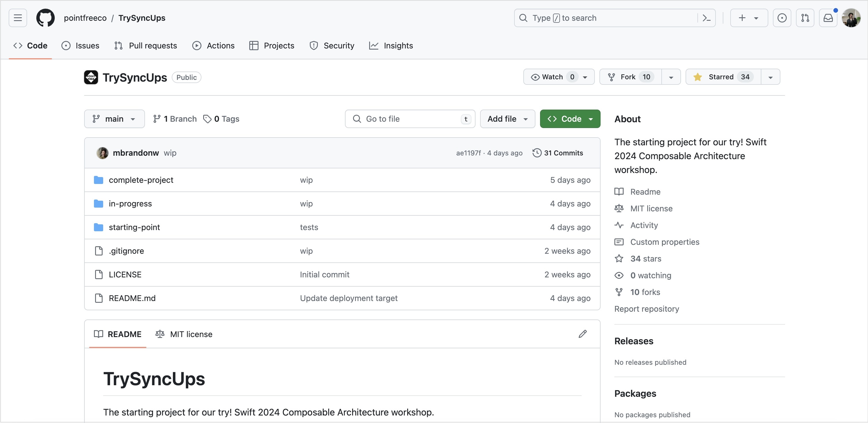Open the notifications inbox icon
This screenshot has height=423, width=868.
pyautogui.click(x=828, y=18)
